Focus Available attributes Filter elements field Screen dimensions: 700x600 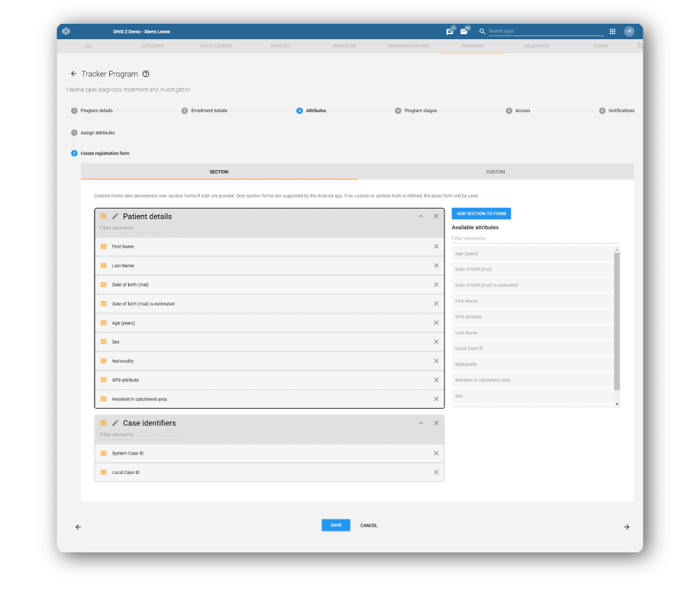tap(535, 239)
